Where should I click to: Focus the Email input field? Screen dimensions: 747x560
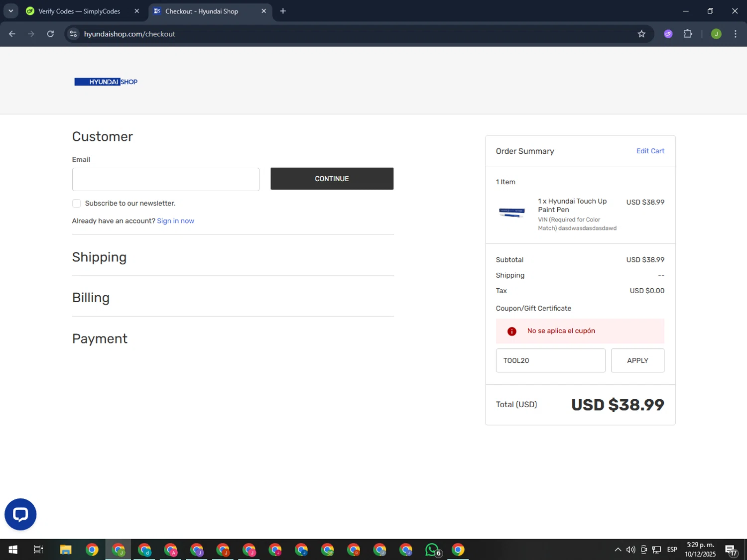click(x=166, y=179)
